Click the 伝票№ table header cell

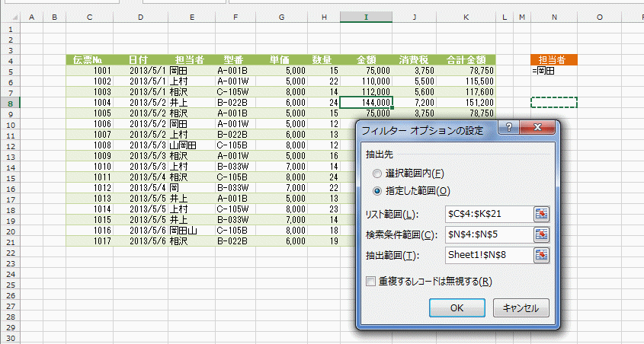point(90,59)
